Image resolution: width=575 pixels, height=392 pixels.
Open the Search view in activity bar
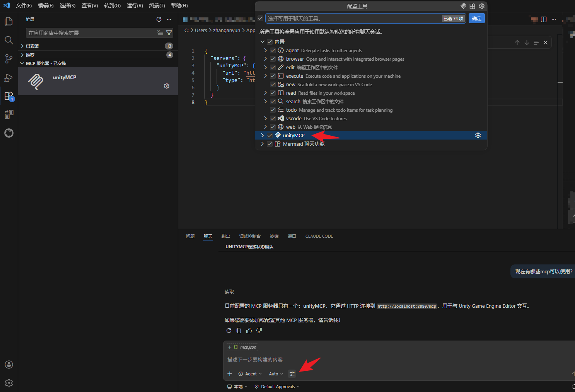point(9,40)
